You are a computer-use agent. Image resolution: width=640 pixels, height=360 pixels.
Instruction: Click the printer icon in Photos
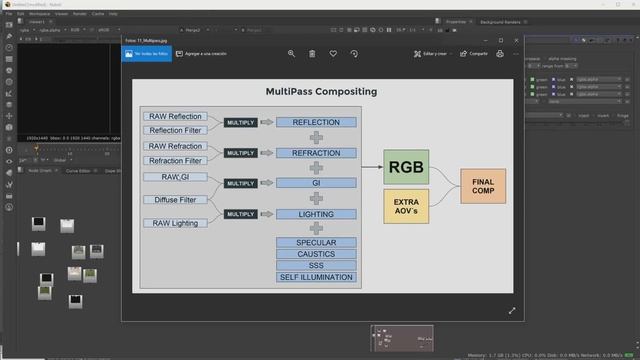(500, 53)
